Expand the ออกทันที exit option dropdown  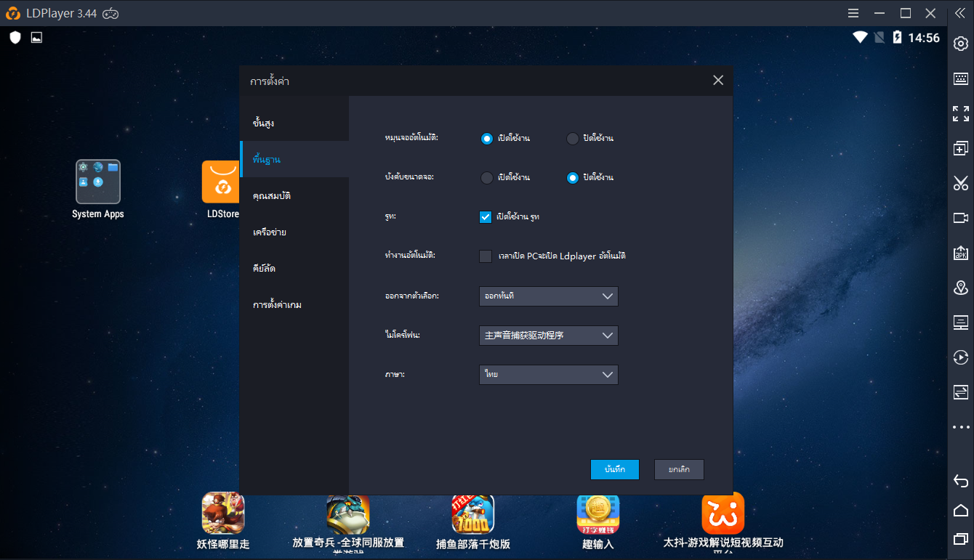coord(548,296)
